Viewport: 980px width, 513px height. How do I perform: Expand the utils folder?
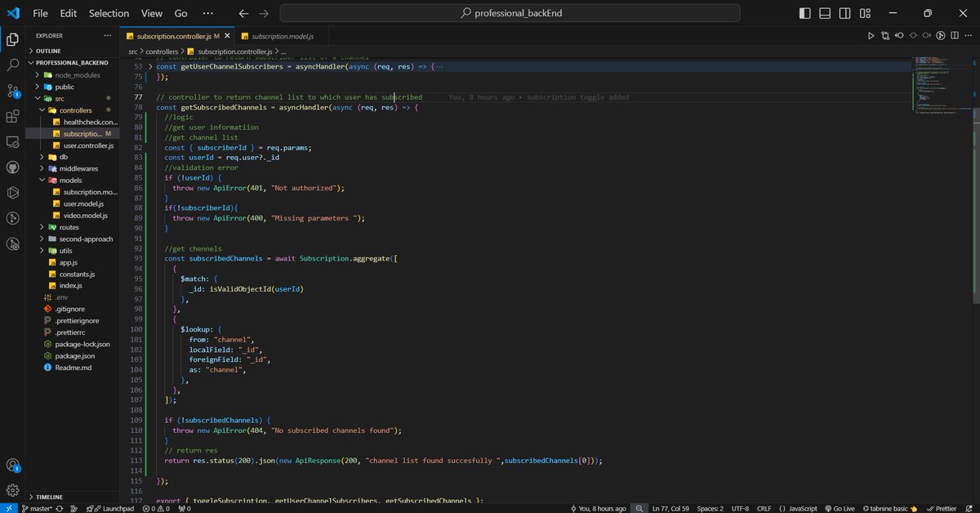(x=72, y=251)
